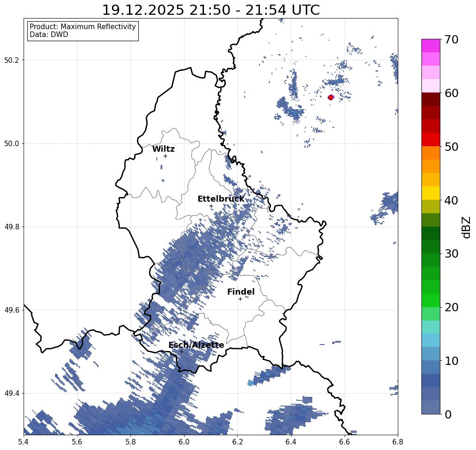Click the latitude tick label 49.6
Viewport: 476px width, 450px height.
(12, 310)
